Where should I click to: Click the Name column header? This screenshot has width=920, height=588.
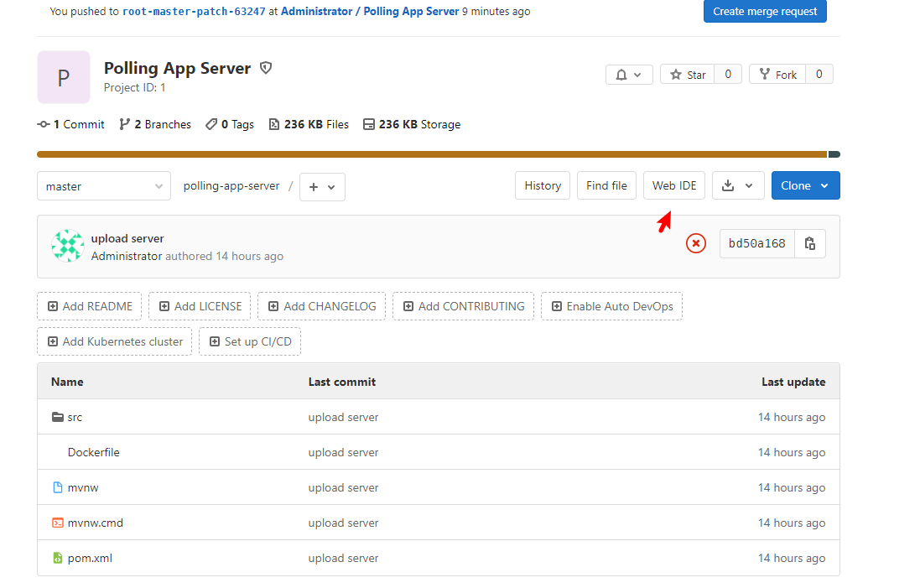(67, 382)
